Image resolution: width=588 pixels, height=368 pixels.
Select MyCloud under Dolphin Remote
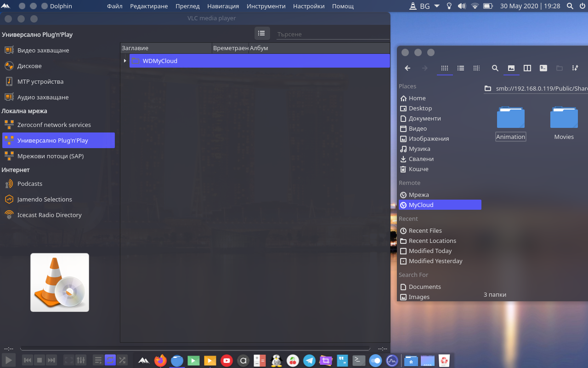(x=440, y=205)
